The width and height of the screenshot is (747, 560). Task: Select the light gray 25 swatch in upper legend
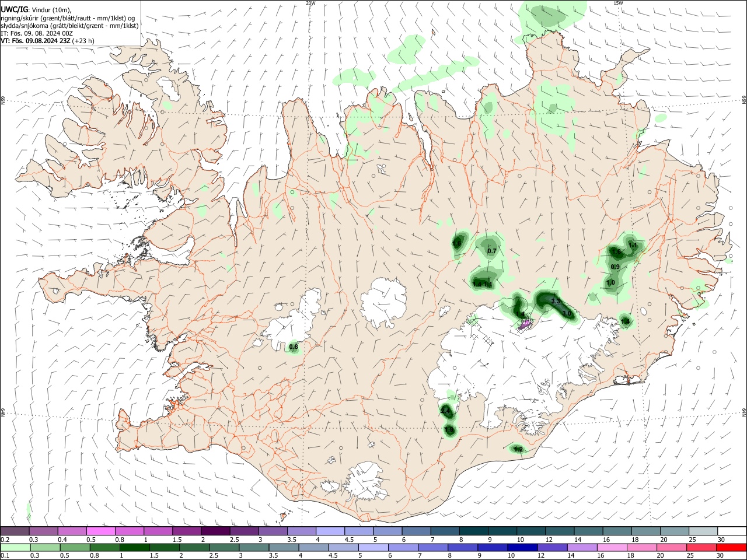coord(703,531)
